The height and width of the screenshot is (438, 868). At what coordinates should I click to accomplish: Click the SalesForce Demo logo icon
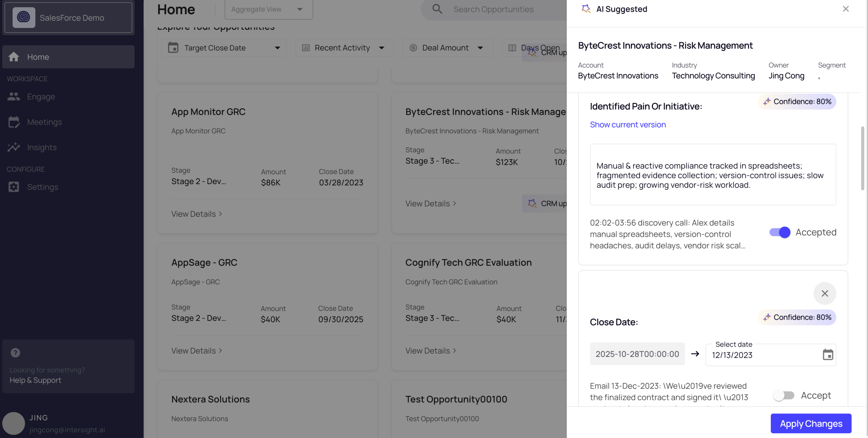(24, 18)
